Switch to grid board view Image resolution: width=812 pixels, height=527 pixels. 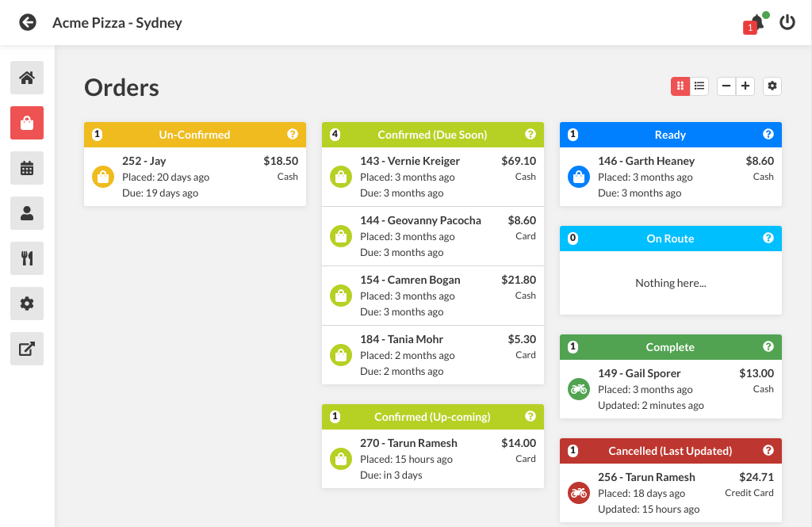click(x=680, y=86)
